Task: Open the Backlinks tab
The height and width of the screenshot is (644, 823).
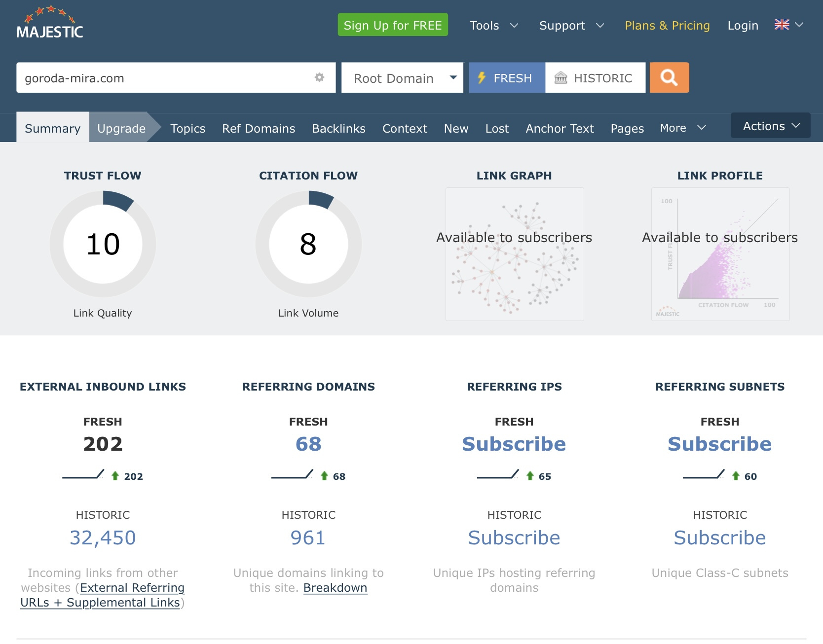Action: click(x=338, y=128)
